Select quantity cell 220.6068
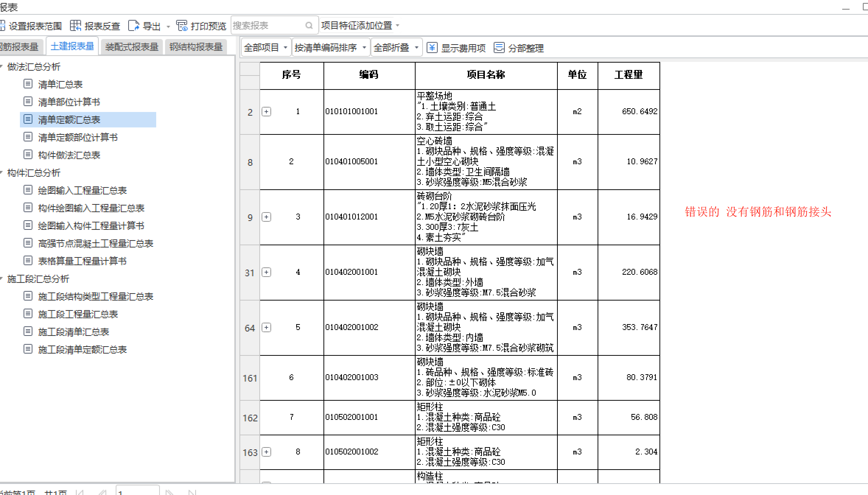Viewport: 868px width, 495px height. click(629, 272)
